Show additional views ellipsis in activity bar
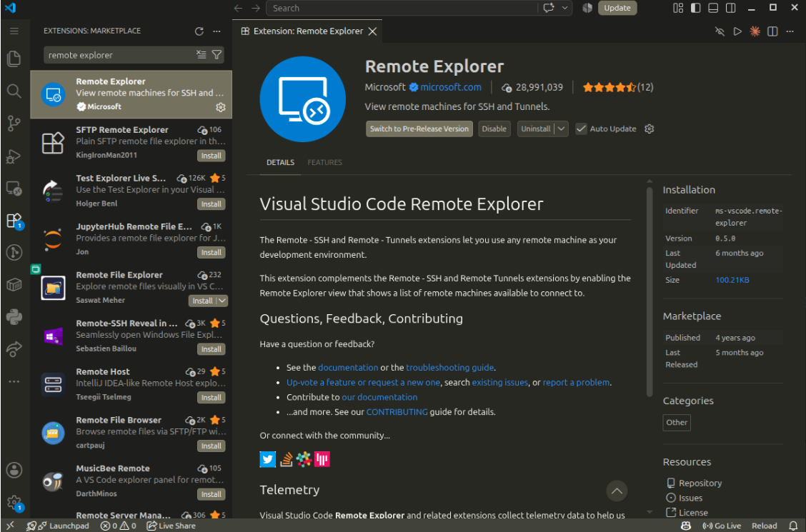The image size is (806, 532). tap(14, 381)
